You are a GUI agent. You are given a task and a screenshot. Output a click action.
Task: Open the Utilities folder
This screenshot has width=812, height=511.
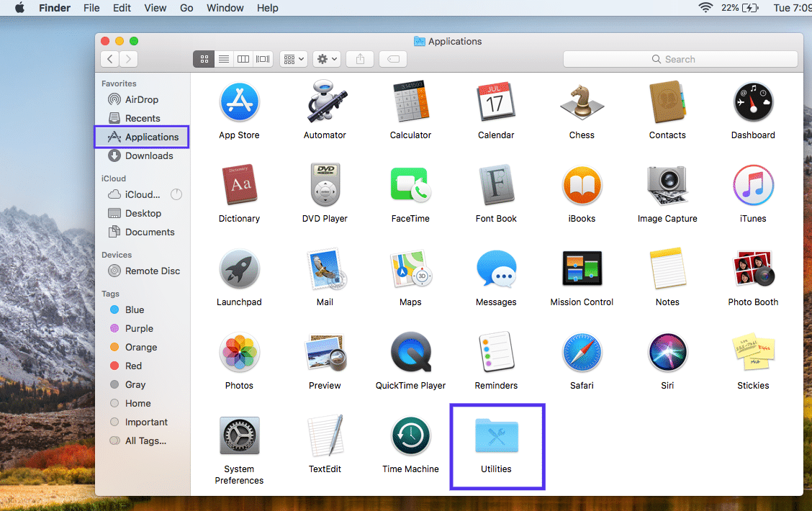click(x=496, y=436)
